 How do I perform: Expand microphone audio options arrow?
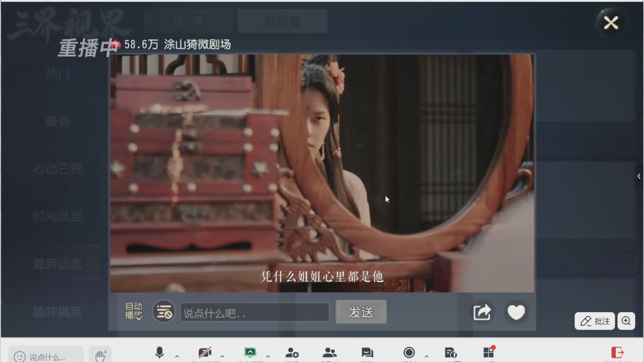click(177, 356)
